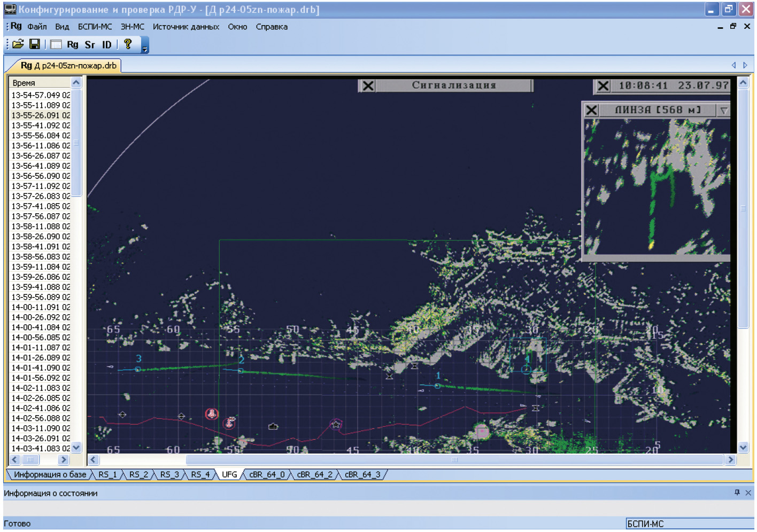
Task: Switch to the RS_1 tab
Action: coord(107,474)
